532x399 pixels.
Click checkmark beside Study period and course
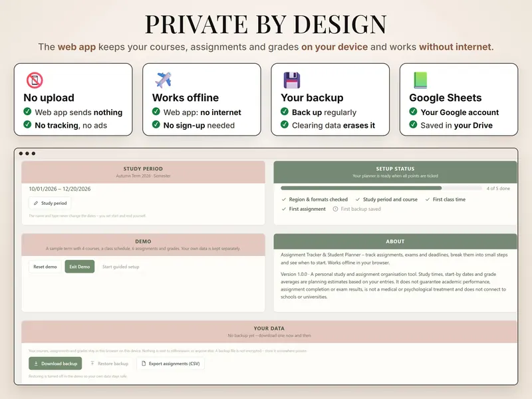click(x=358, y=199)
